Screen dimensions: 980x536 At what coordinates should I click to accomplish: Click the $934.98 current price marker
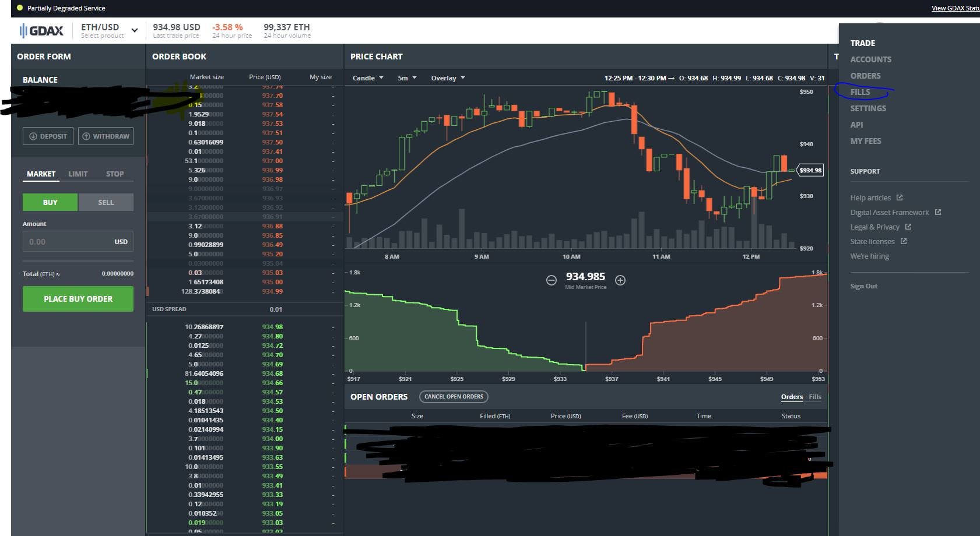tap(810, 170)
